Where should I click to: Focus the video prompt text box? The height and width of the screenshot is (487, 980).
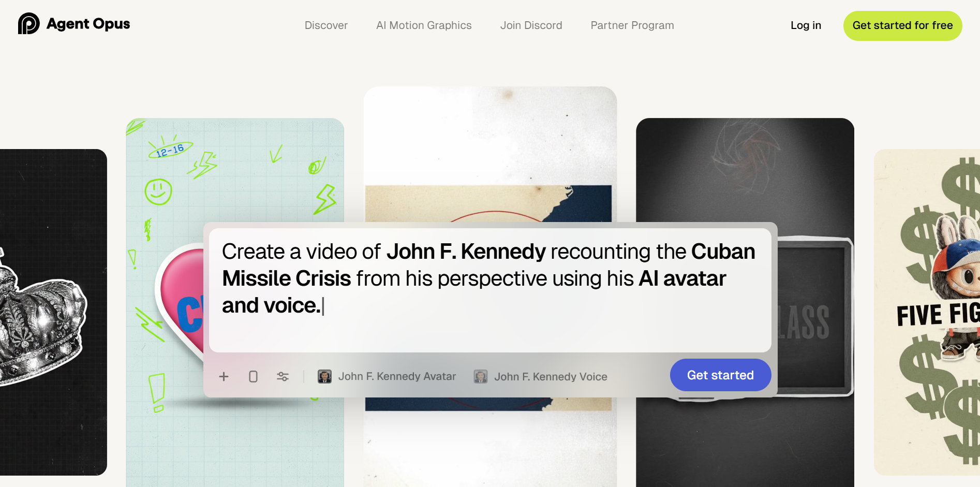(489, 290)
